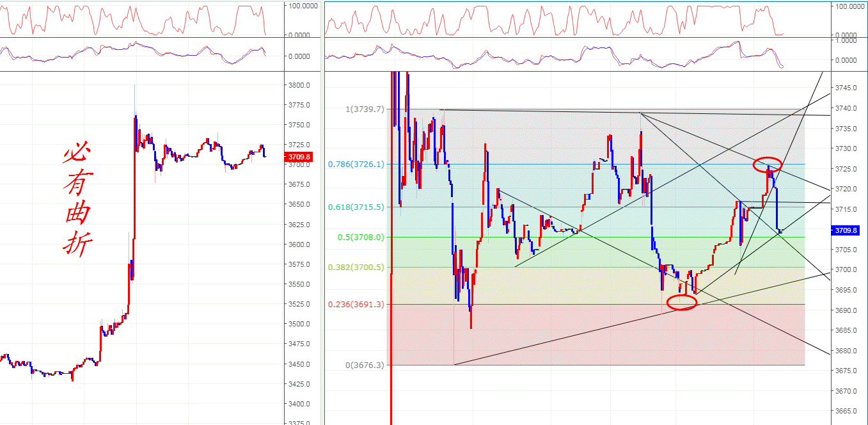Select the Fibonacci 0(3676.3) level label
This screenshot has height=425, width=868.
coord(365,365)
